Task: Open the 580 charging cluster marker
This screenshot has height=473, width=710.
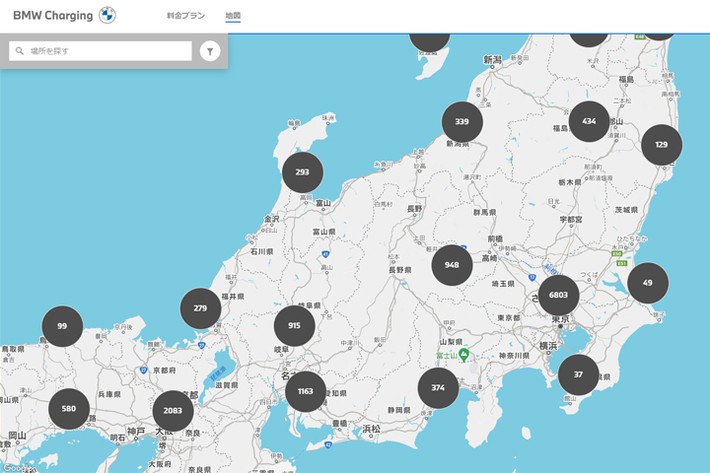Action: pos(69,409)
